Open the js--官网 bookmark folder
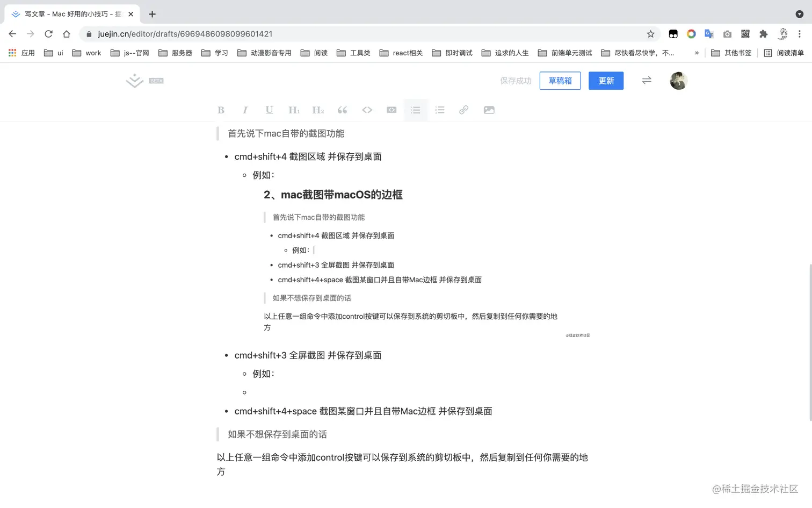This screenshot has width=812, height=508. click(129, 53)
